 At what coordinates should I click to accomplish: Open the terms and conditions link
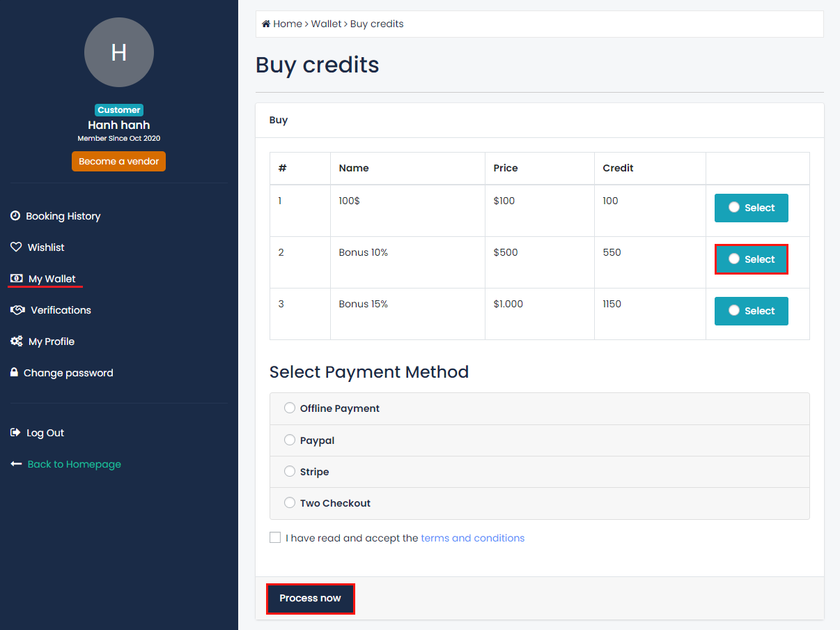pos(472,538)
